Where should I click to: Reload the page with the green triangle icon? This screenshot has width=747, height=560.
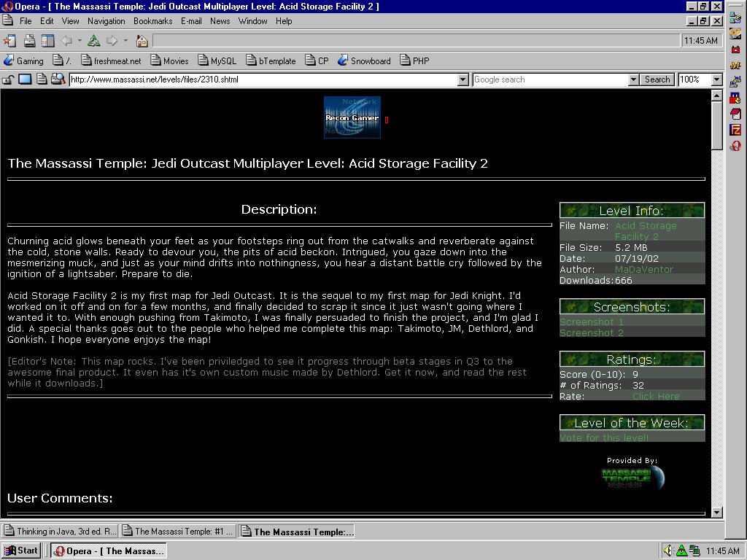(x=94, y=41)
